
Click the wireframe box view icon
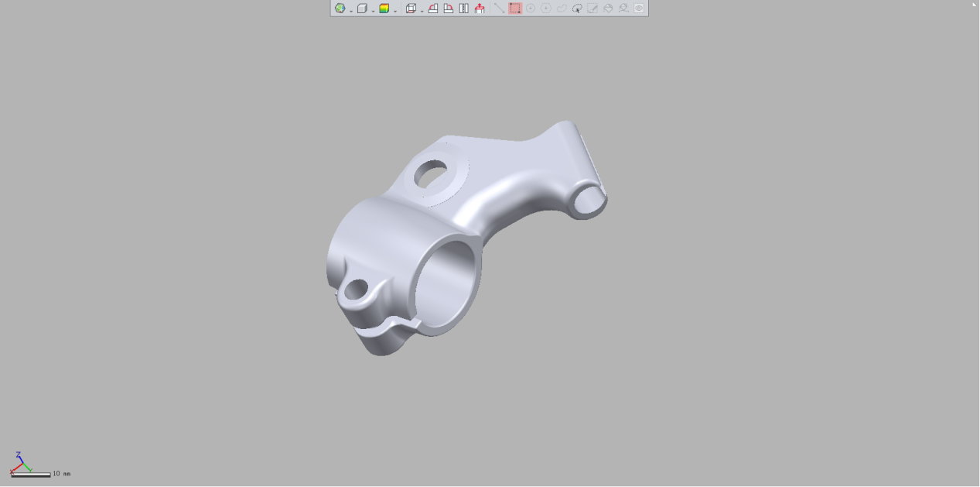click(x=411, y=9)
